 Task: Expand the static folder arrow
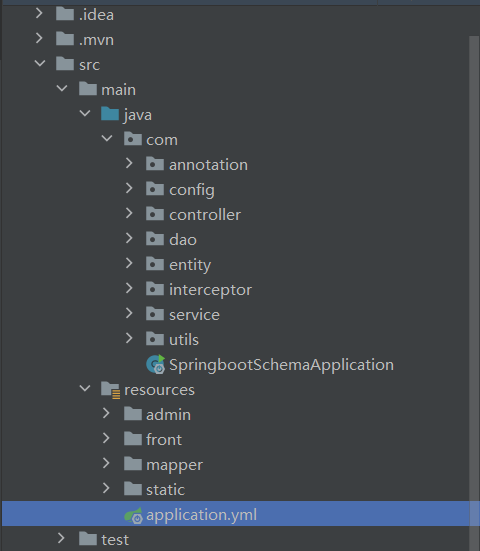pyautogui.click(x=106, y=488)
